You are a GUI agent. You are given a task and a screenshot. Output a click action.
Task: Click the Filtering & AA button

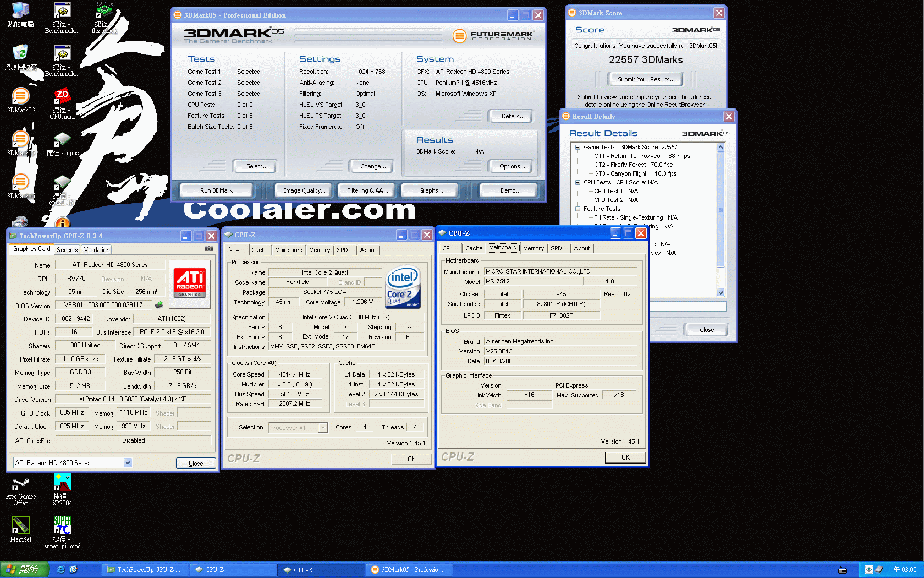click(x=367, y=190)
